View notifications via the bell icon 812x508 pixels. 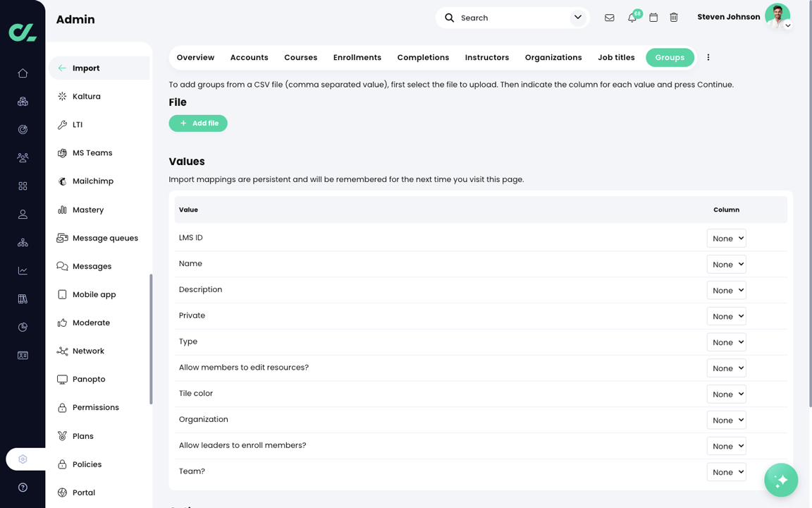tap(632, 18)
